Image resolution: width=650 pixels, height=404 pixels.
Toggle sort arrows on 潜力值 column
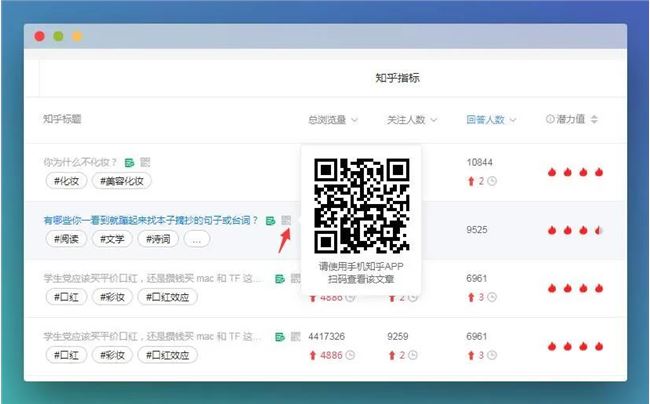click(x=594, y=119)
